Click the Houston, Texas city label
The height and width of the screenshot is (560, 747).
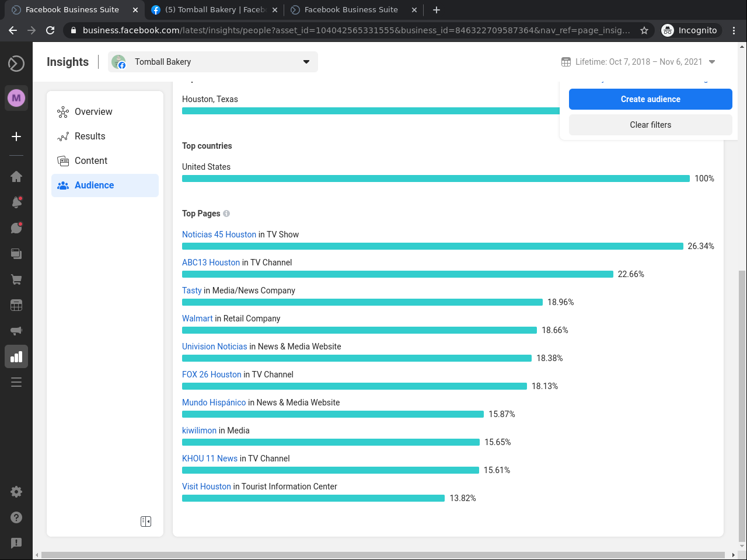click(x=210, y=99)
